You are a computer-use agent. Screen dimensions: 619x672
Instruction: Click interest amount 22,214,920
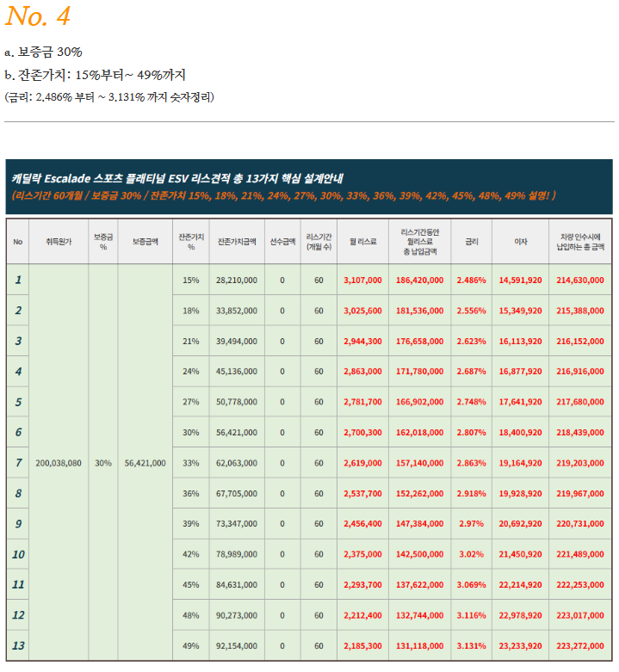click(520, 585)
